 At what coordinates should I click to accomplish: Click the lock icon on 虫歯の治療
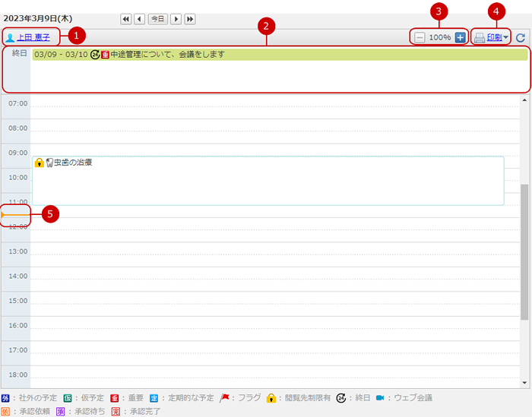point(40,163)
